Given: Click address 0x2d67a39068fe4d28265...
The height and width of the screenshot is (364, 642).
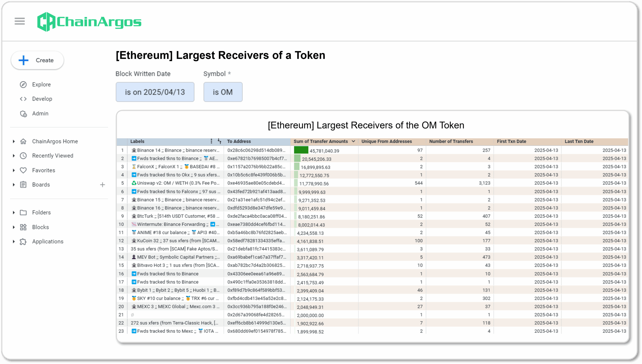Looking at the screenshot, I should point(256,315).
